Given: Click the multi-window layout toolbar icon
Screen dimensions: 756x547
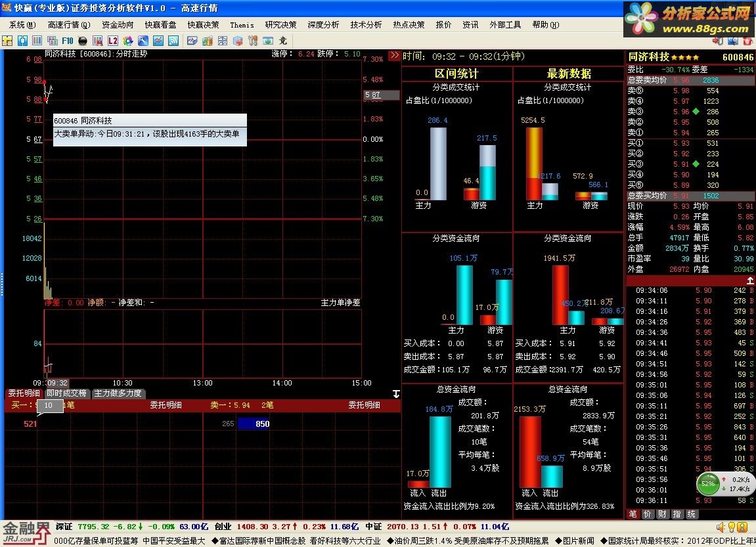Looking at the screenshot, I should [222, 41].
